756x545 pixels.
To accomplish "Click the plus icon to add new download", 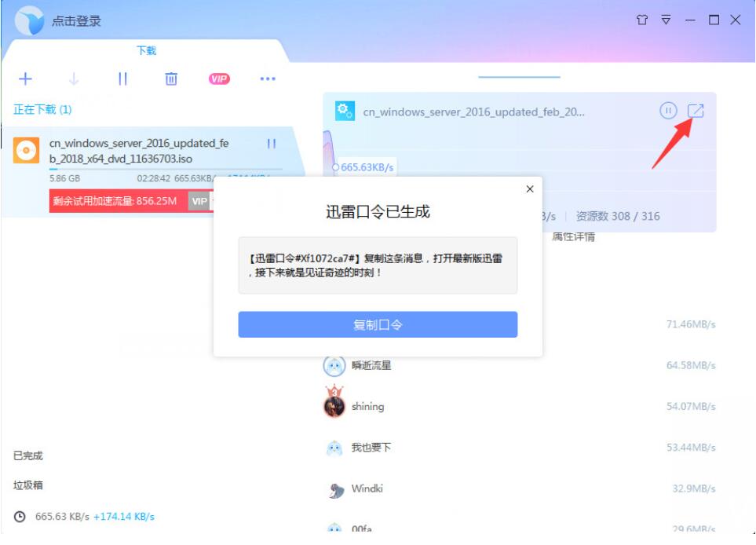I will click(x=25, y=79).
